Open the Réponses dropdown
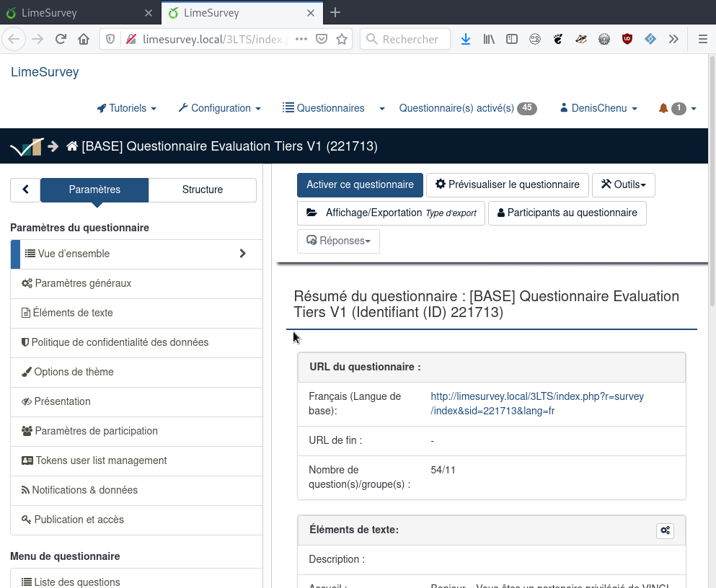Screen dimensions: 716x588 338,241
